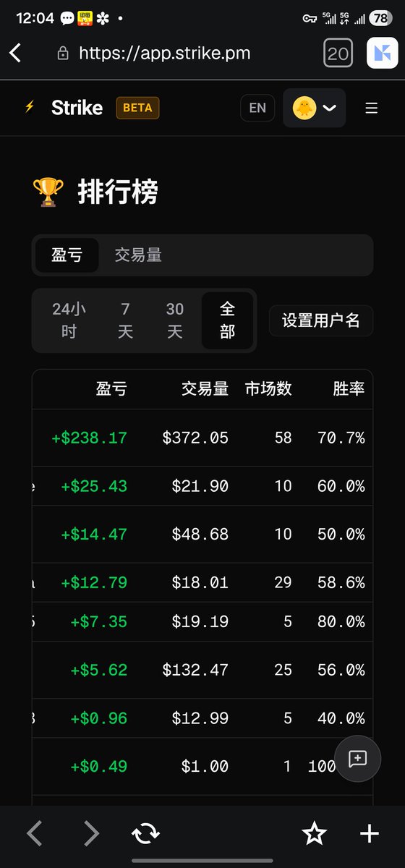Click the 40.0% win rate cell
The width and height of the screenshot is (405, 868).
pyautogui.click(x=341, y=718)
